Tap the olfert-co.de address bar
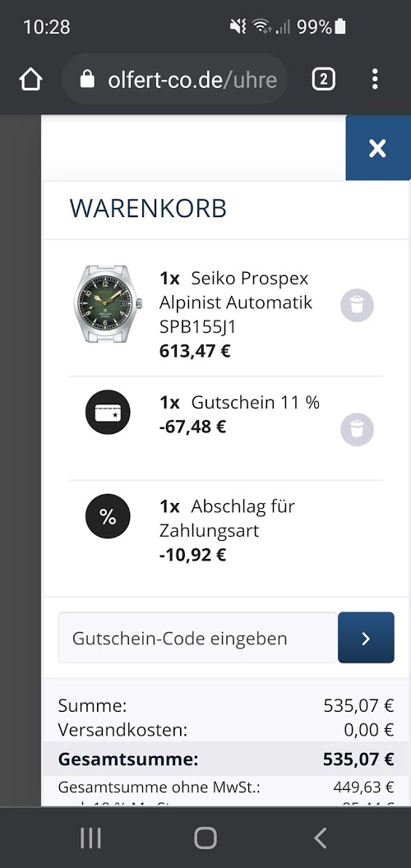 click(x=174, y=80)
